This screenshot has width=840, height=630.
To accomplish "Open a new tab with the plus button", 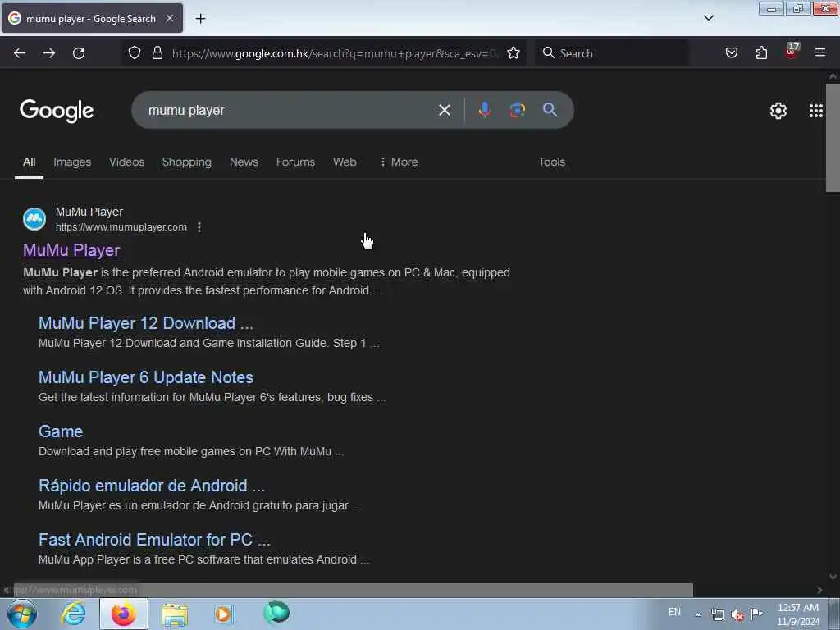I will [x=200, y=19].
